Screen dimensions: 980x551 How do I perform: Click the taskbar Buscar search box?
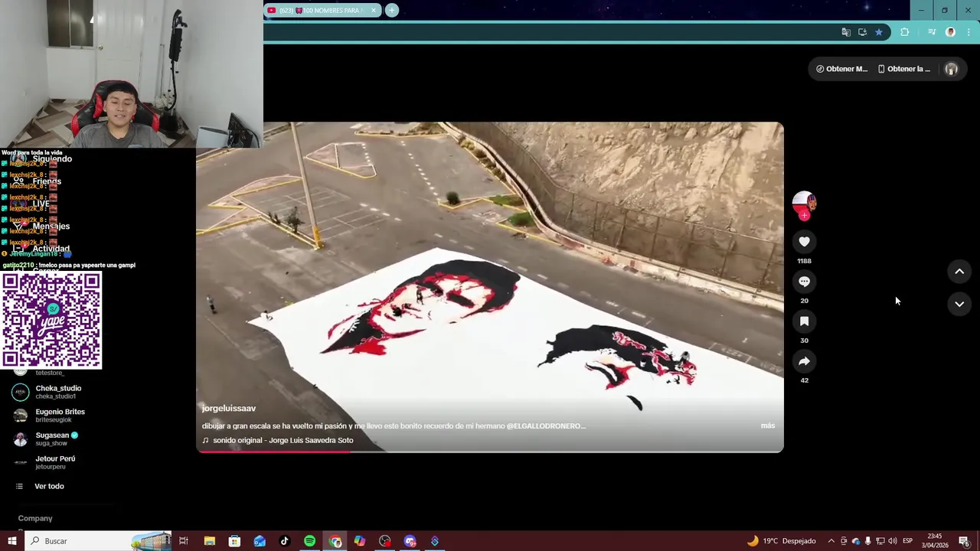click(98, 541)
